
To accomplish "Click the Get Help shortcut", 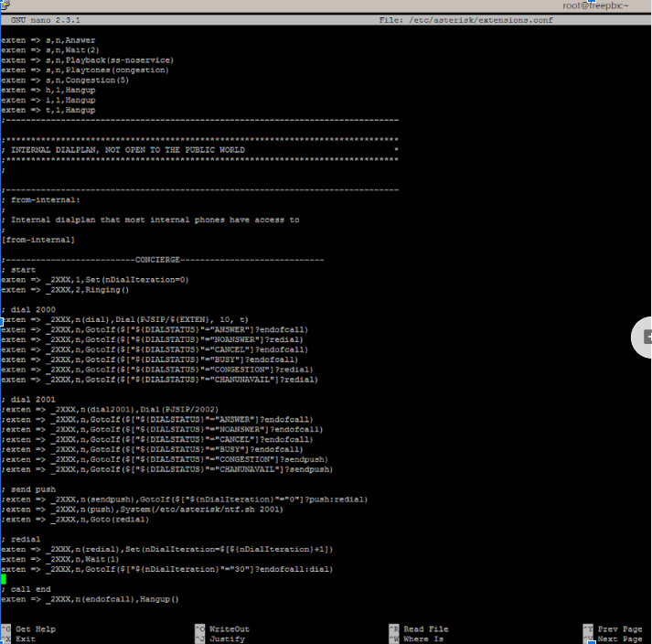I will (35, 629).
